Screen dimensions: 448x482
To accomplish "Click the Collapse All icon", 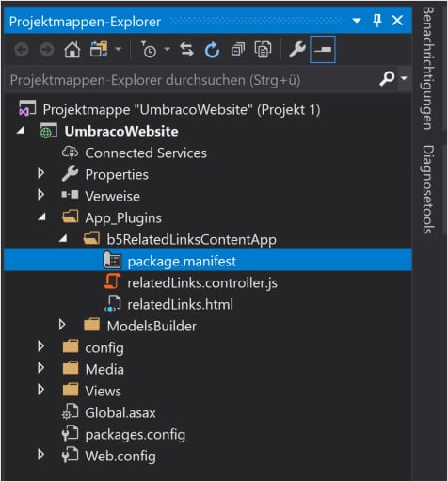I will 238,50.
